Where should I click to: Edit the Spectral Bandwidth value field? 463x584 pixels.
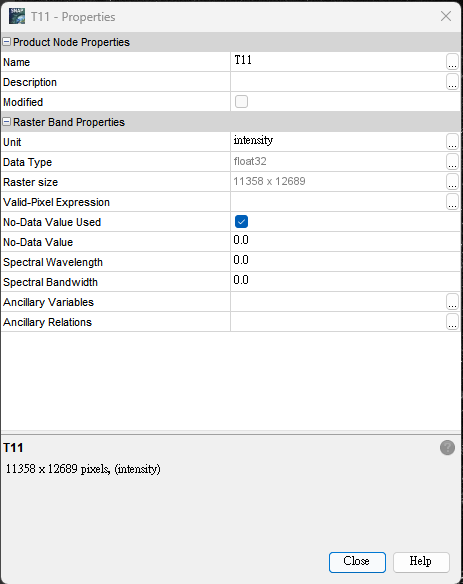click(345, 282)
